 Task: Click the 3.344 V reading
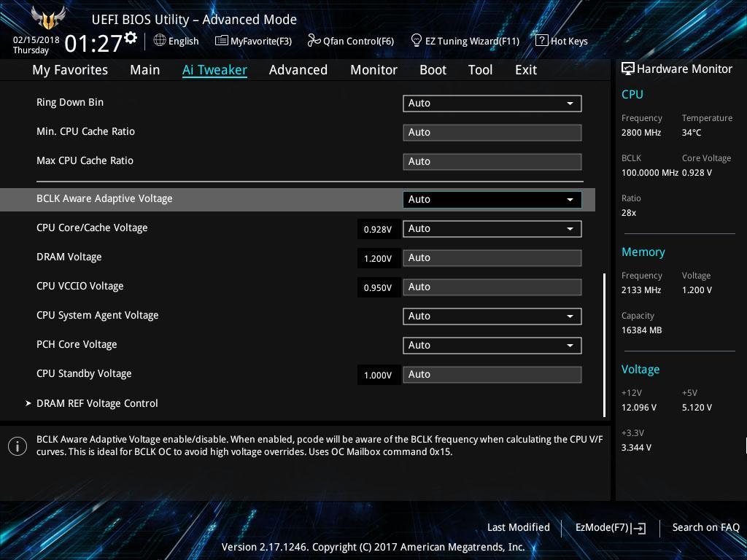click(636, 448)
